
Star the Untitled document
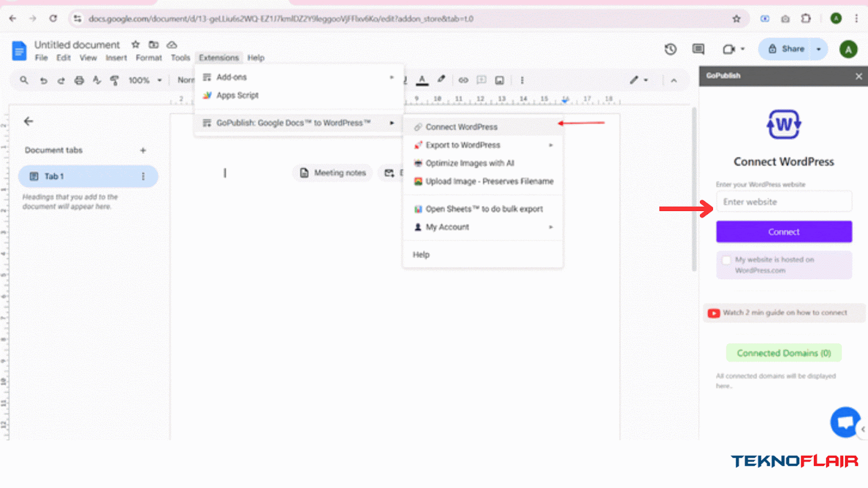(x=136, y=44)
